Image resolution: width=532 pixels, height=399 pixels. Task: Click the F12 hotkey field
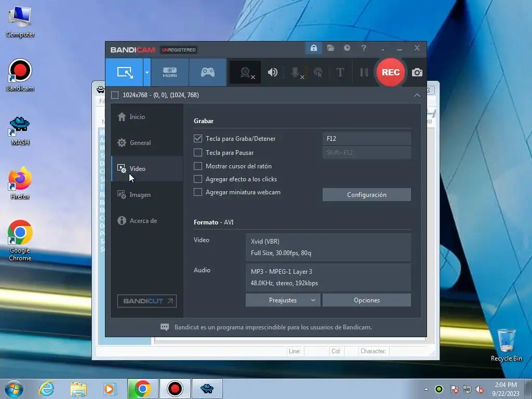(x=366, y=138)
